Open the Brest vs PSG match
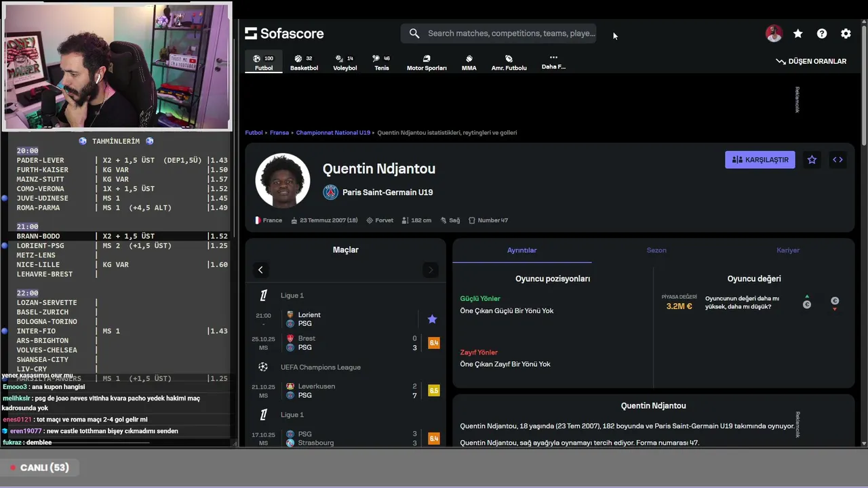868x488 pixels. (345, 343)
